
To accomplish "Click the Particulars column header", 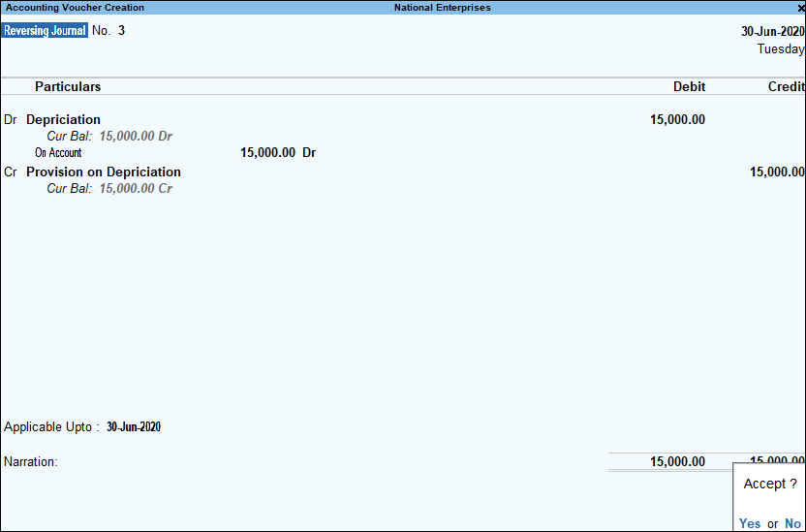I will [68, 86].
